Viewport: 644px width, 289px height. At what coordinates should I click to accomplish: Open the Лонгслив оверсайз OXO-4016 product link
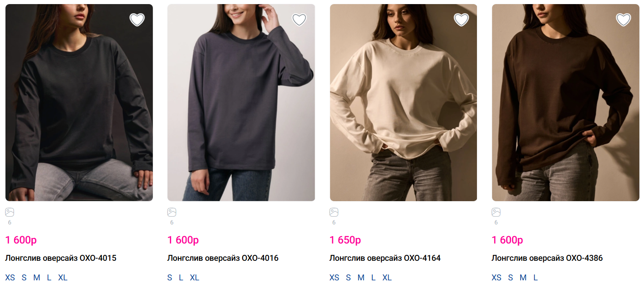tap(223, 258)
